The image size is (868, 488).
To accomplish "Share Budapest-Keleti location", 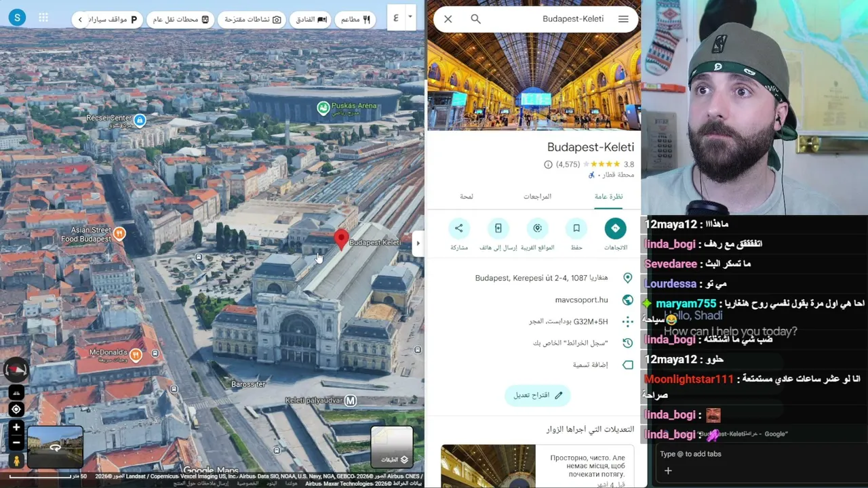I will (459, 228).
